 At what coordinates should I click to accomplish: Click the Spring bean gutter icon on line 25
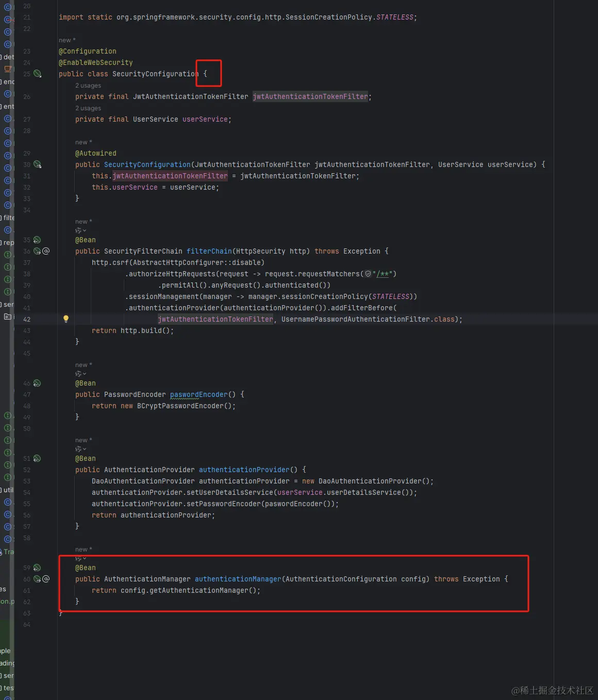click(37, 74)
